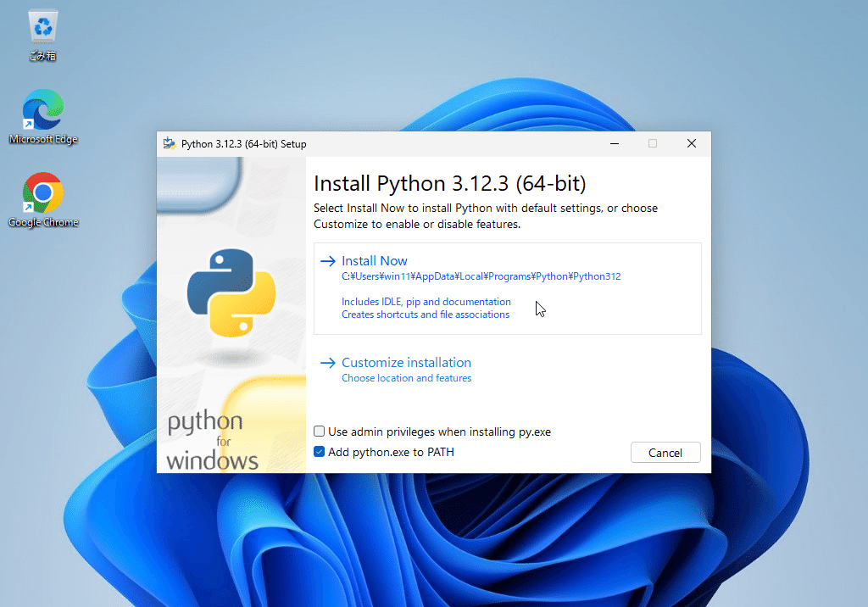Click 'Includes IDLE, pip and documentation' text

click(x=426, y=302)
